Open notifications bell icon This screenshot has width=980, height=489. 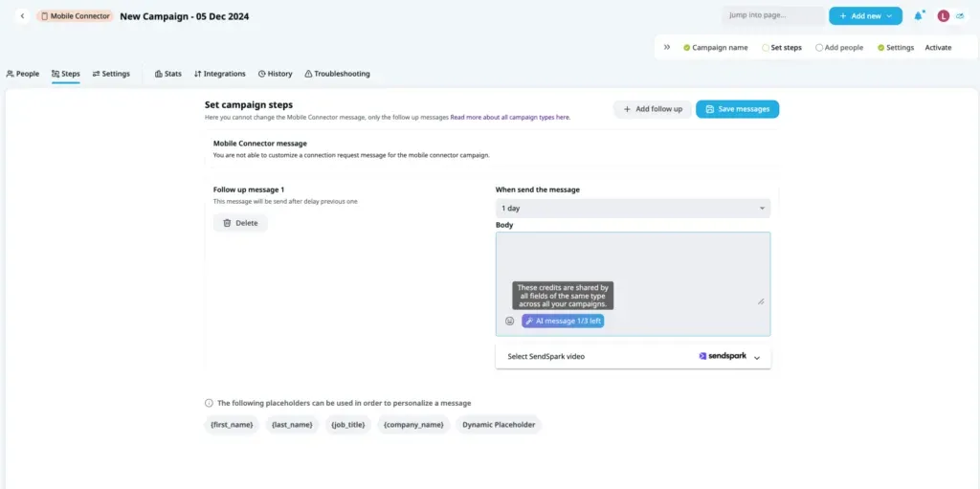pos(918,16)
